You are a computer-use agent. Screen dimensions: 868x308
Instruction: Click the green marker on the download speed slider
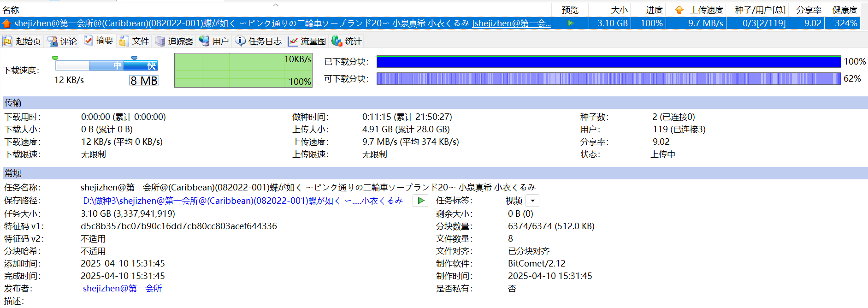click(x=55, y=58)
